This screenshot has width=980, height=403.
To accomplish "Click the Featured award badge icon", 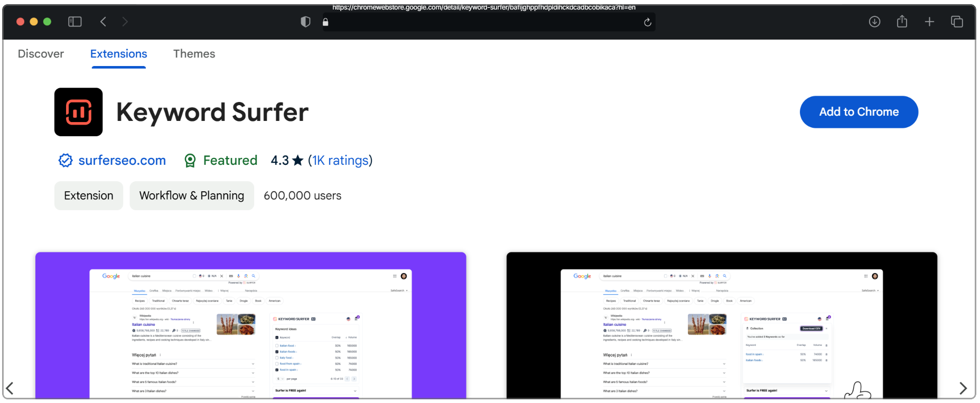I will [x=190, y=161].
